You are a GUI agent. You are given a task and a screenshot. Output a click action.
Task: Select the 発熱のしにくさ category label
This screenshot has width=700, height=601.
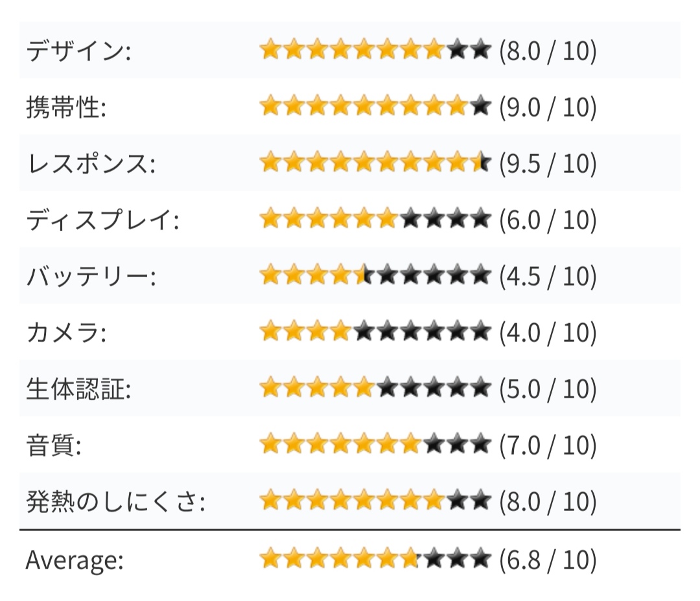click(x=115, y=501)
